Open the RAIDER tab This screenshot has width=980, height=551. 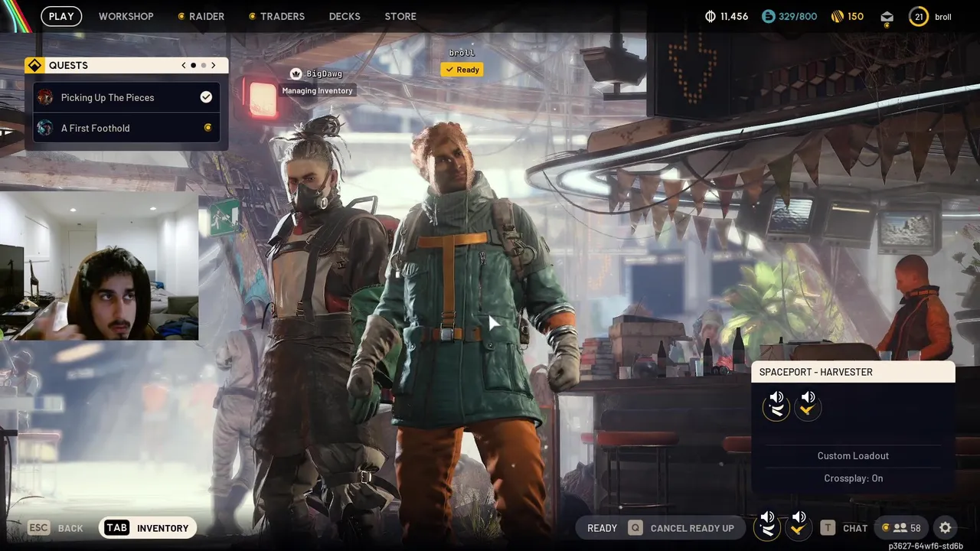201,16
